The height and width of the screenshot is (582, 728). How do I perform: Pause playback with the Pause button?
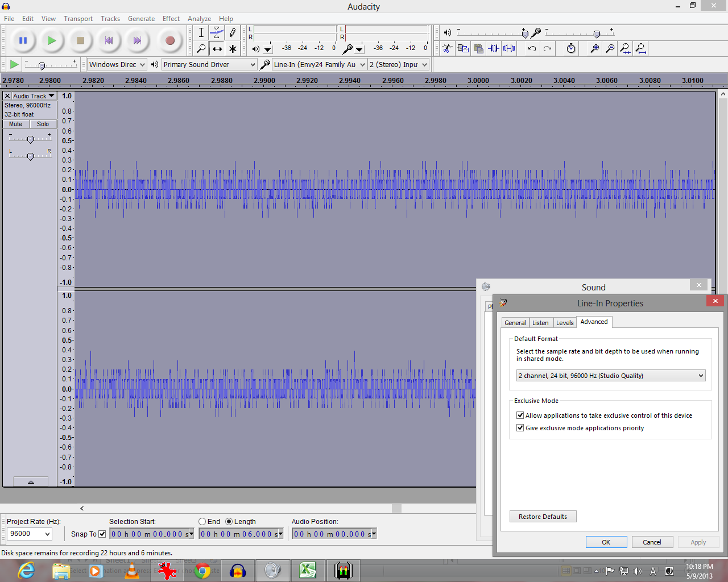pos(23,40)
